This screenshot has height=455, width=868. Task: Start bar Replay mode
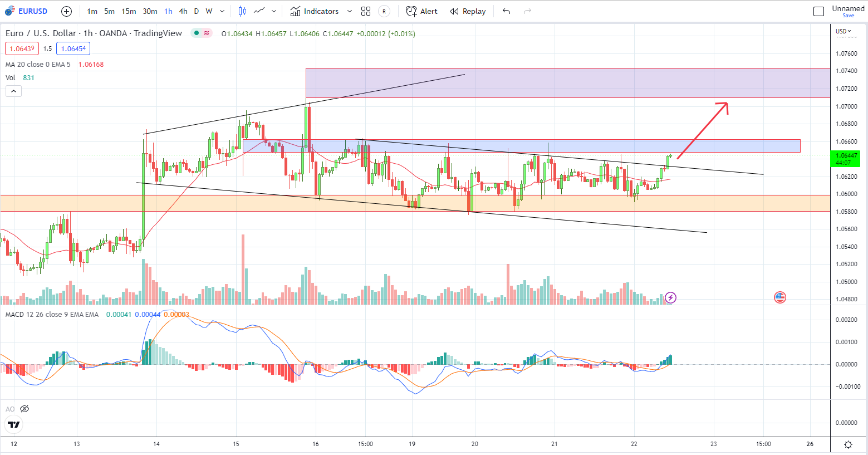[468, 11]
